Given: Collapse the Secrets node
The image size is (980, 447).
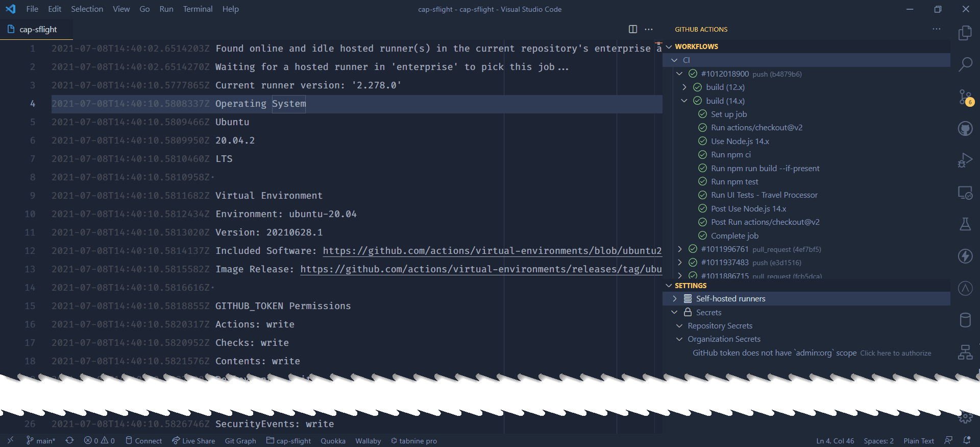Looking at the screenshot, I should pos(674,312).
